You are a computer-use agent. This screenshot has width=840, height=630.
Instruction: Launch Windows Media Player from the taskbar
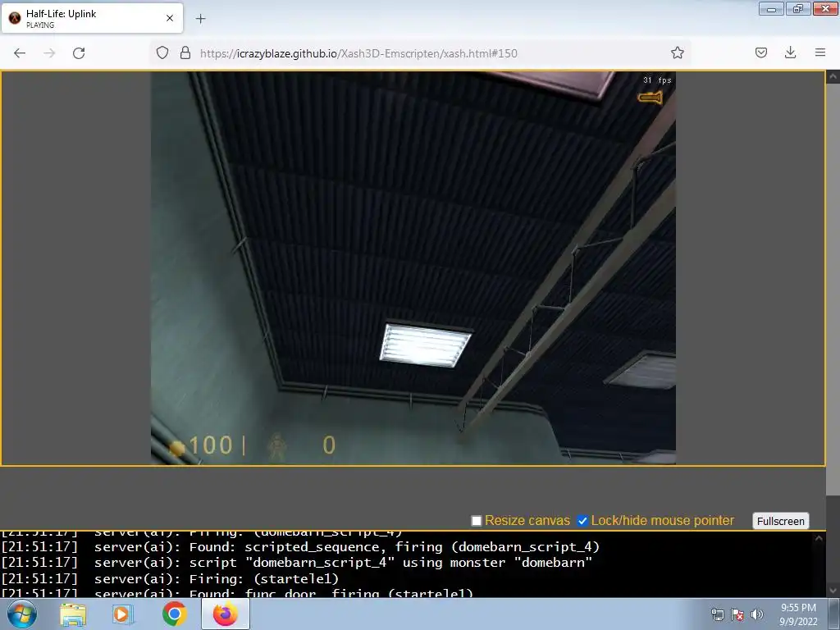pos(123,614)
